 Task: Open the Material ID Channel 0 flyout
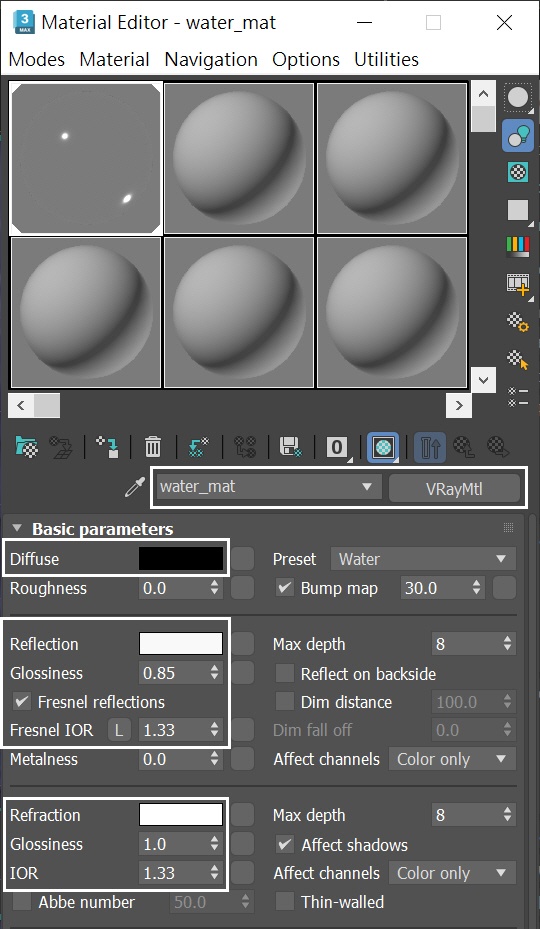[337, 447]
